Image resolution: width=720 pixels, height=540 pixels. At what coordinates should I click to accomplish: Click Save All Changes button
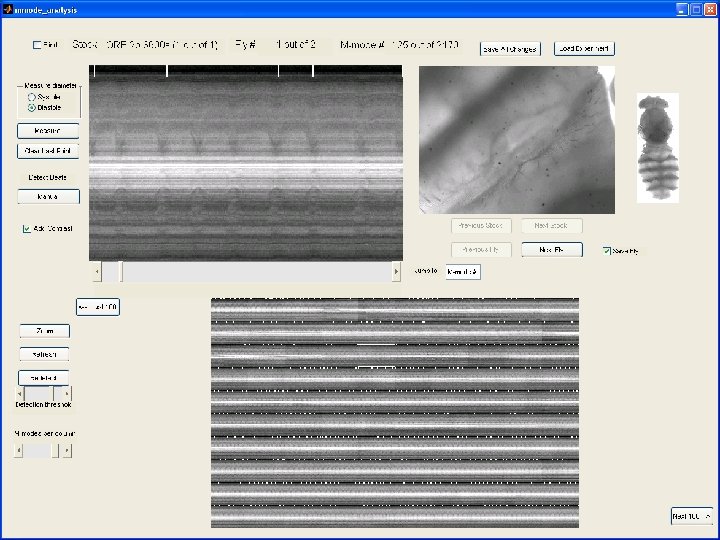click(x=510, y=48)
